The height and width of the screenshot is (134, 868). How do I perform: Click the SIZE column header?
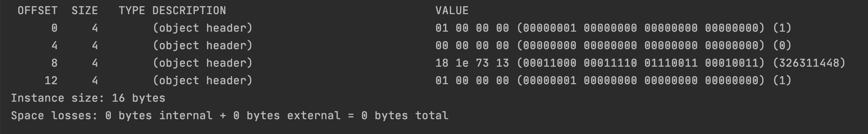[85, 10]
